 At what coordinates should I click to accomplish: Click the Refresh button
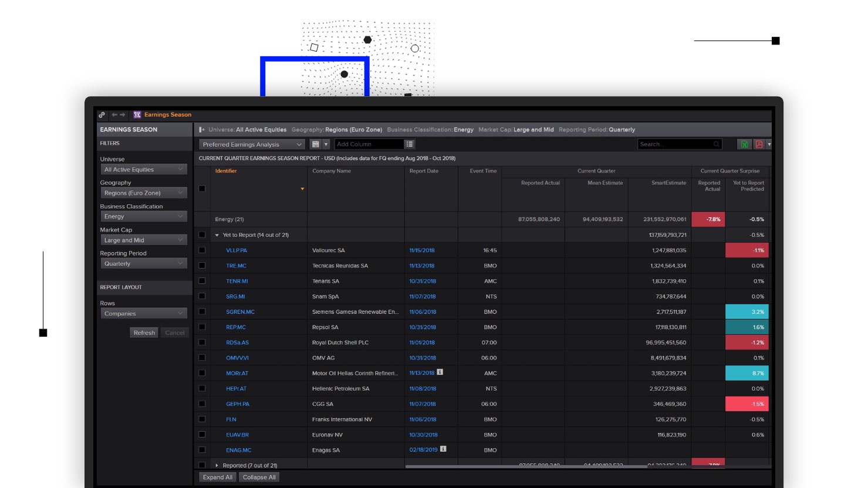(x=144, y=333)
